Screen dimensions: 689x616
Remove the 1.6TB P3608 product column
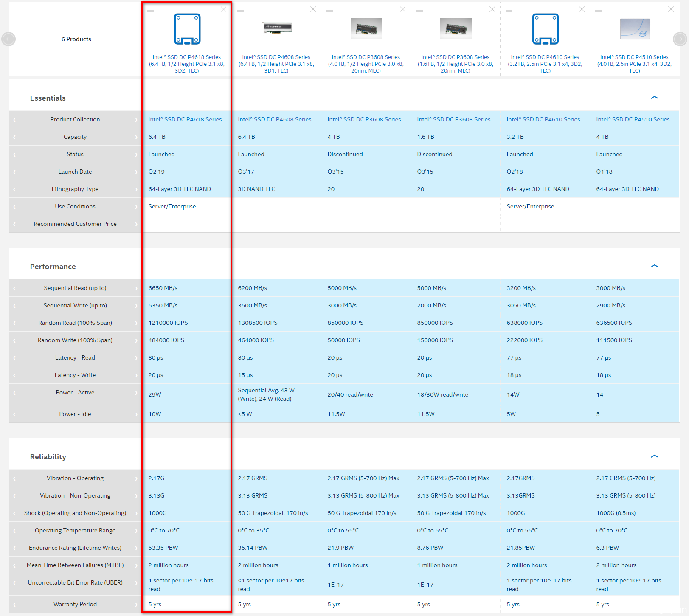(492, 9)
